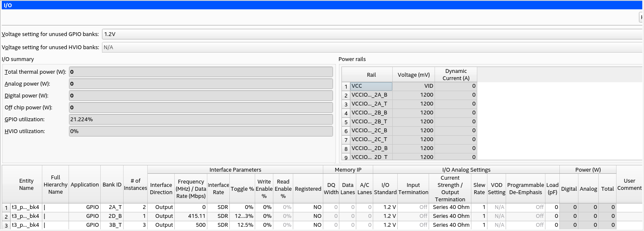The width and height of the screenshot is (644, 231).
Task: Open Interface Direction cell for bank 2D_B
Action: click(x=161, y=216)
